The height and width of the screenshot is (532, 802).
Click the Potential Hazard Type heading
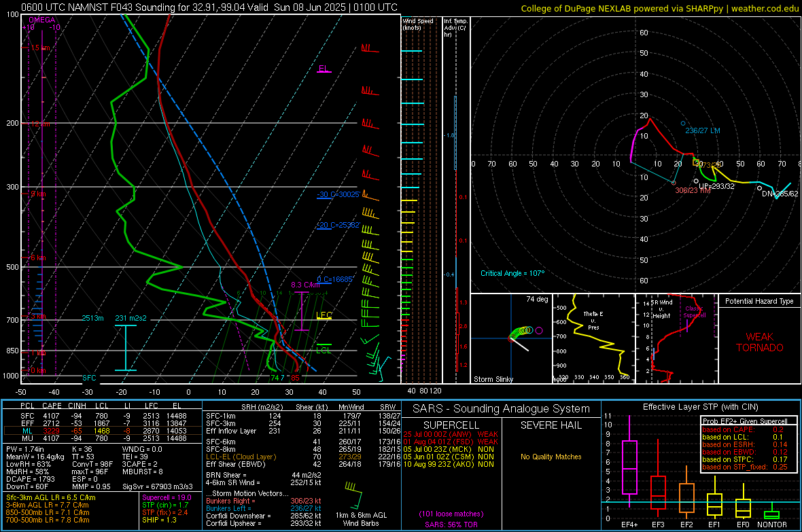pos(759,301)
